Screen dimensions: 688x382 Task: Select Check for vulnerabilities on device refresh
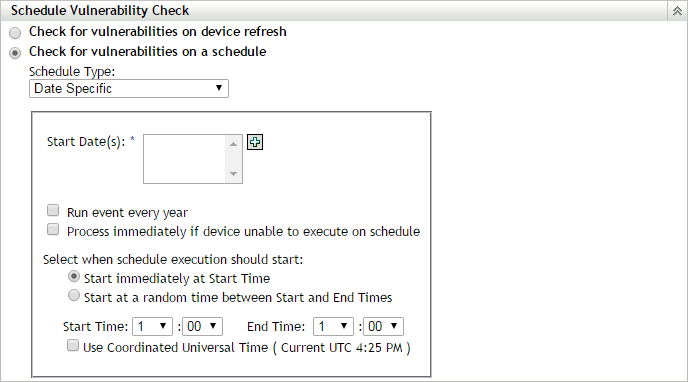(15, 33)
